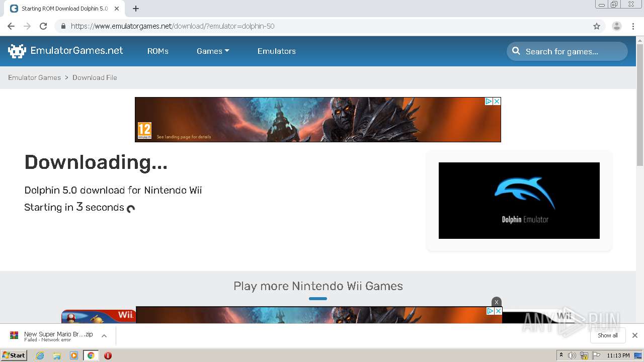Click the 11:13 PM system clock

618,355
